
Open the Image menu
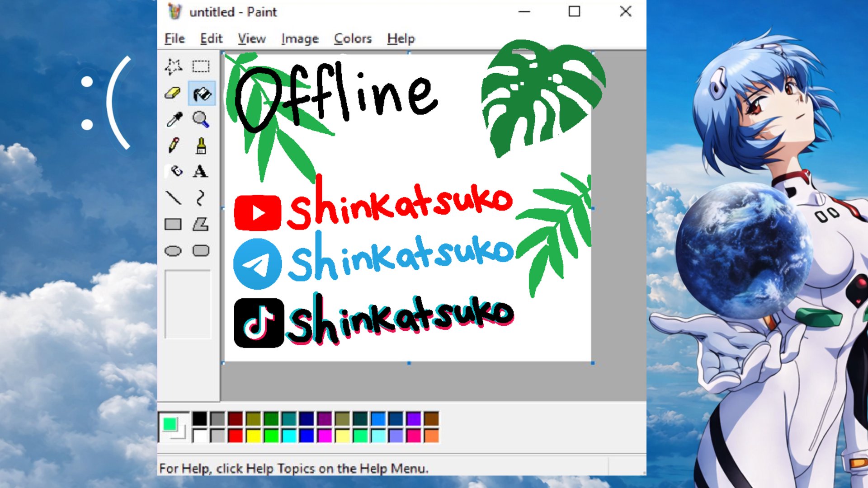[300, 39]
